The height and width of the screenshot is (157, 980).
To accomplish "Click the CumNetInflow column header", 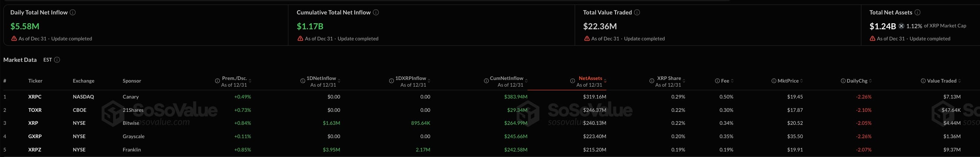I will 506,78.
